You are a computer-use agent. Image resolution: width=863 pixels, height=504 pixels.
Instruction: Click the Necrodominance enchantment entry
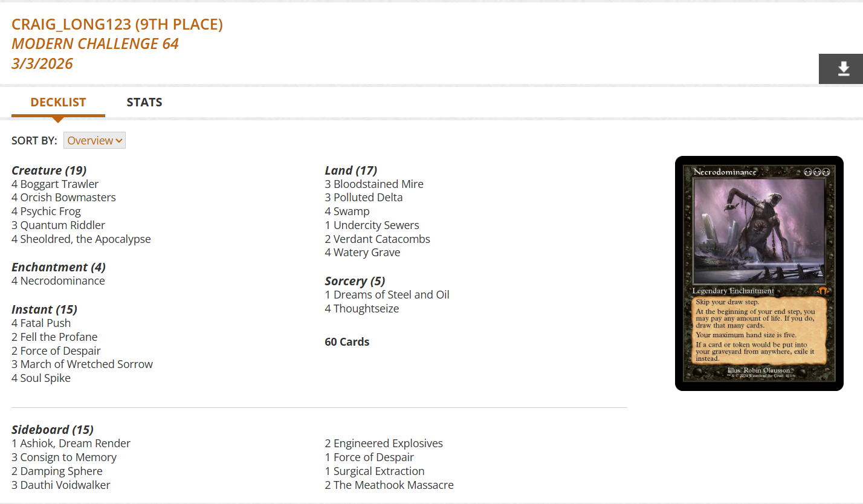pos(62,281)
